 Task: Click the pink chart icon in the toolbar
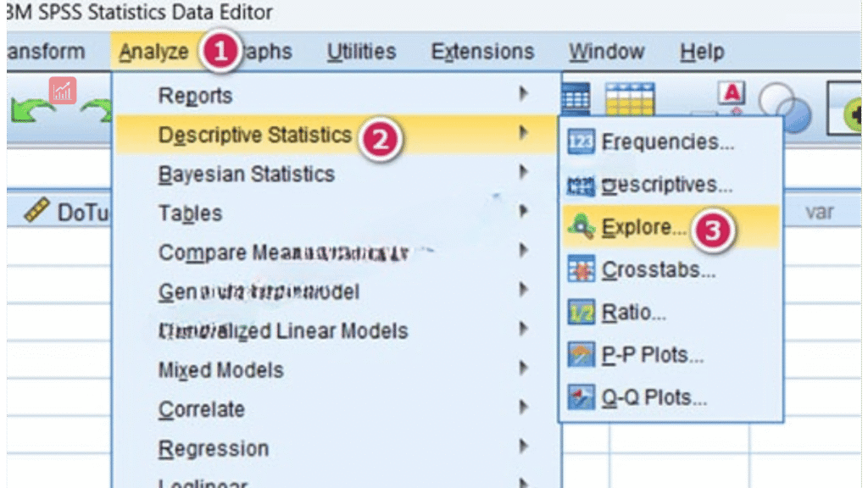tap(63, 90)
